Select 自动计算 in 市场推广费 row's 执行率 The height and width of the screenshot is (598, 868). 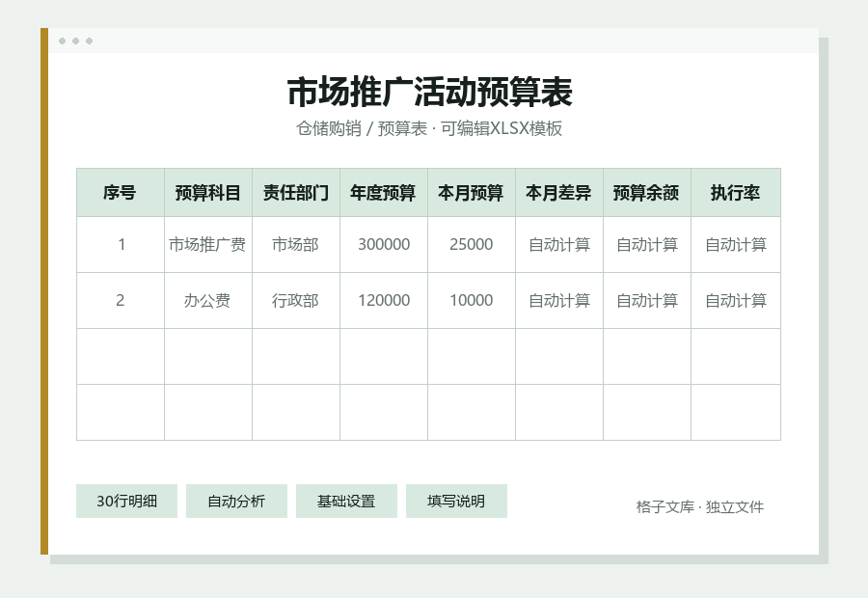(x=736, y=244)
